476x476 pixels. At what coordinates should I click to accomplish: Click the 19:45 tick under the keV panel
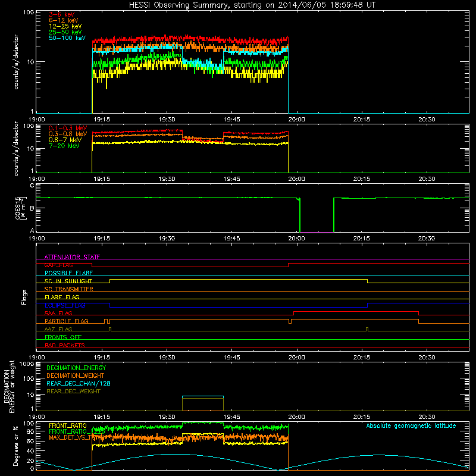[x=231, y=120]
